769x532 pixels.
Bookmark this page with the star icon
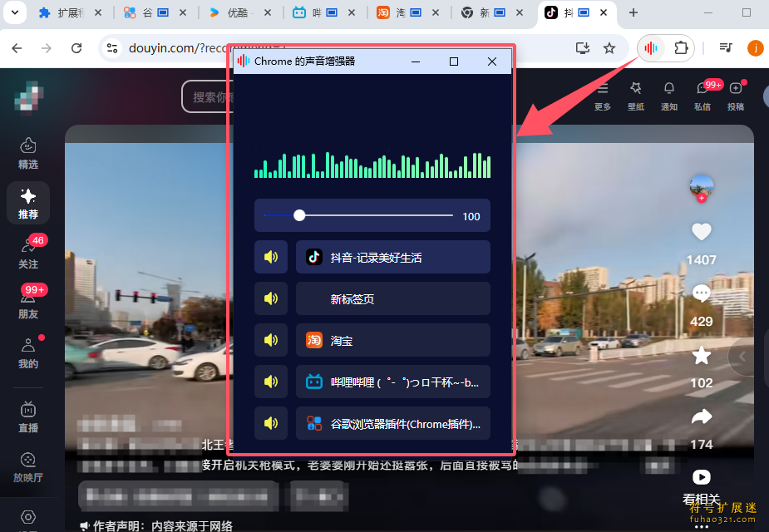(609, 48)
